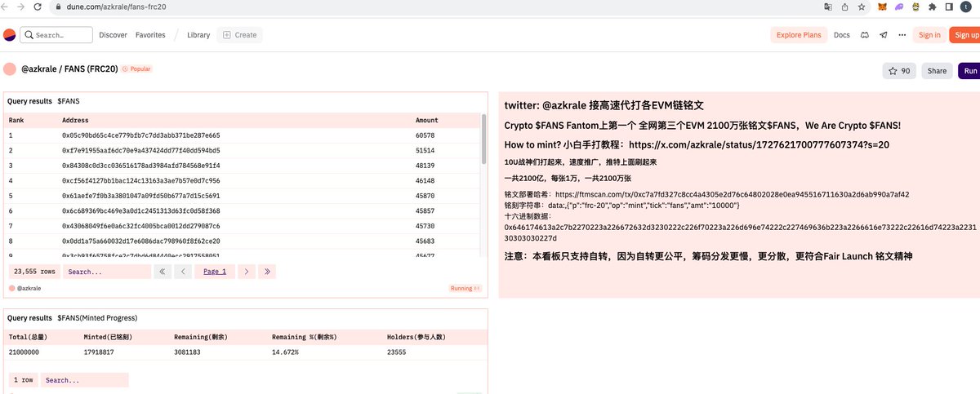The height and width of the screenshot is (394, 980).
Task: Click the browser share page icon
Action: [844, 7]
